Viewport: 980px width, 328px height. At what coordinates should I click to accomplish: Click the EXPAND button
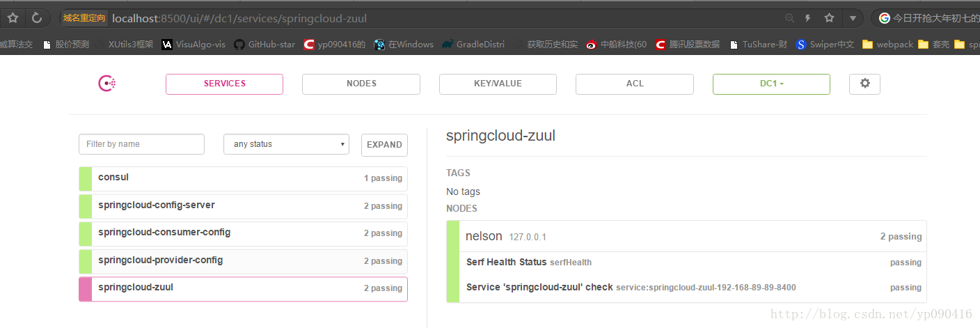point(384,145)
